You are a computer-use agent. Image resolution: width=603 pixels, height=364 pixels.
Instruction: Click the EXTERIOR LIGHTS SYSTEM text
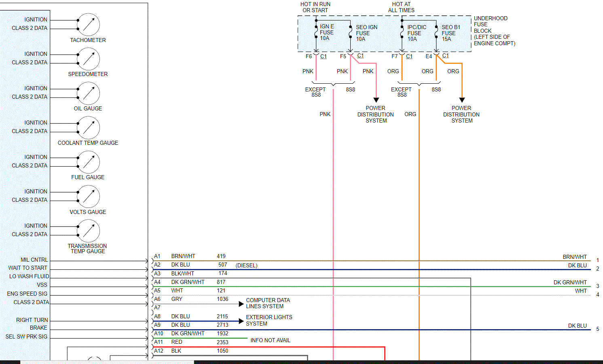pos(269,320)
